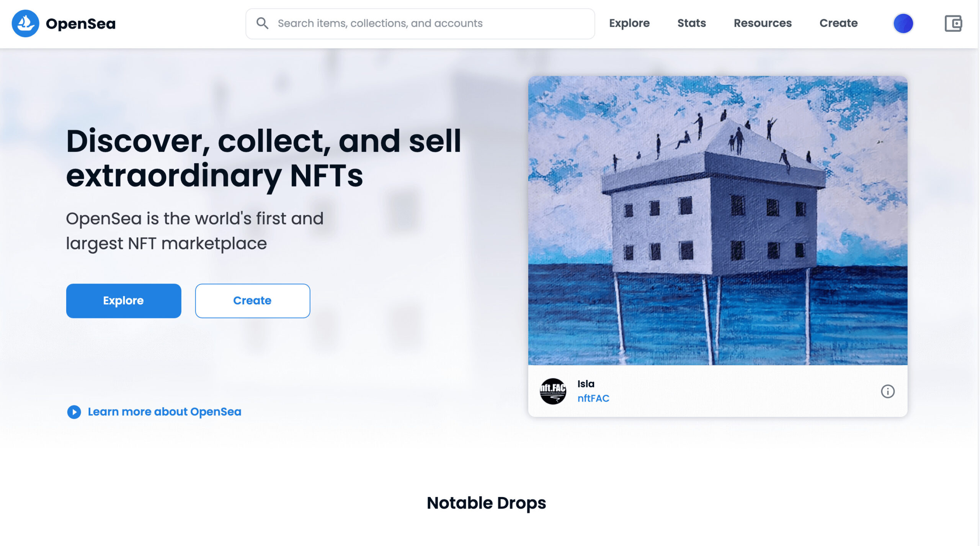Click the nftFAC round avatar logo
Viewport: 980px width, 546px height.
pos(552,391)
